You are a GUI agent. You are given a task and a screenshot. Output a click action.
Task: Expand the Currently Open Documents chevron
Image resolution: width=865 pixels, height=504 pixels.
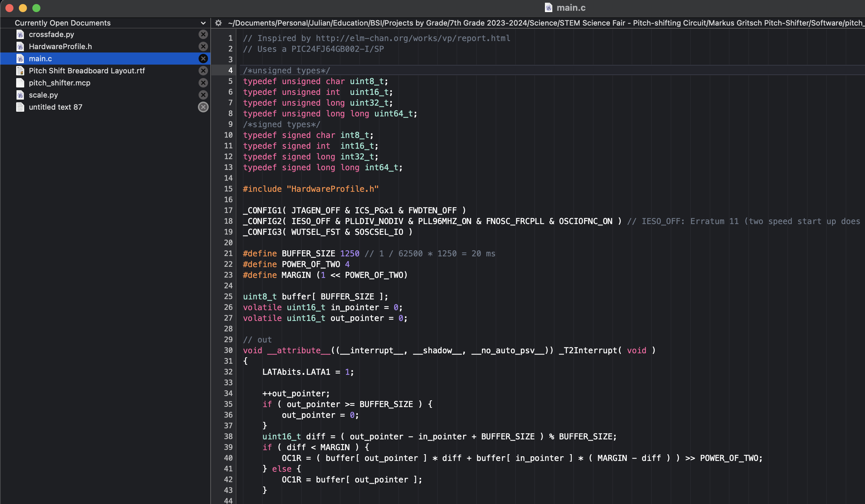(x=203, y=23)
